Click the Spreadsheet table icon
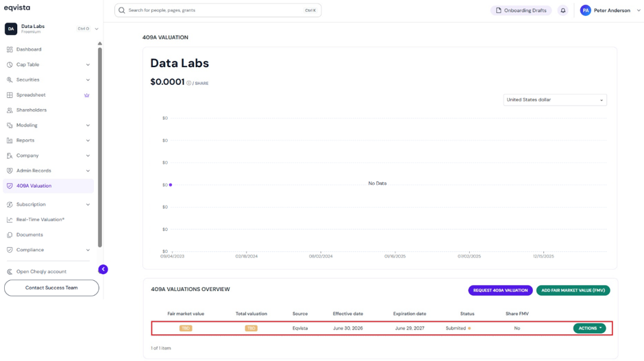 click(10, 95)
